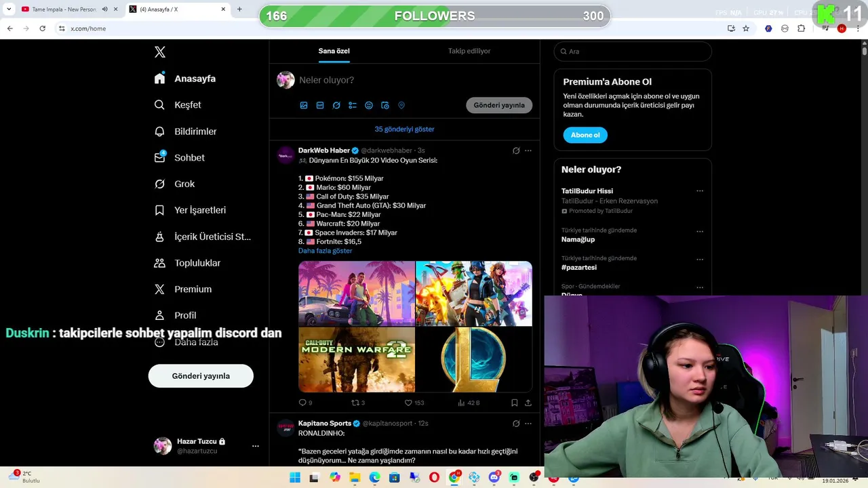The width and height of the screenshot is (868, 488).
Task: Open emoji picker in composer
Action: [369, 105]
